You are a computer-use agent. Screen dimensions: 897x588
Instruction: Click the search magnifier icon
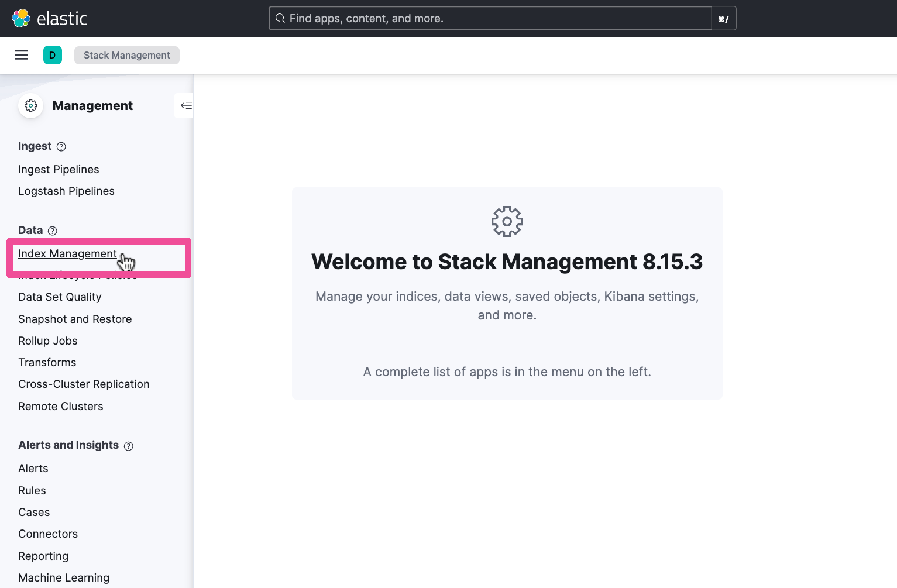280,18
